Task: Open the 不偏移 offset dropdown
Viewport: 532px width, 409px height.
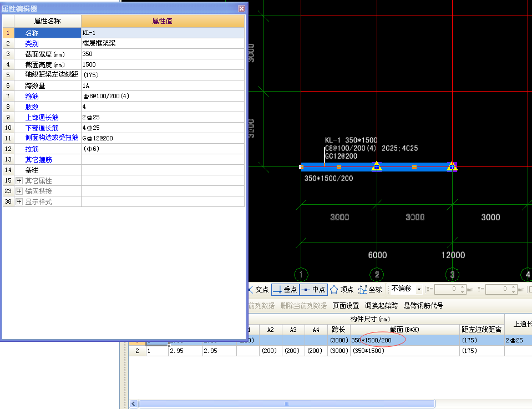Action: point(419,289)
